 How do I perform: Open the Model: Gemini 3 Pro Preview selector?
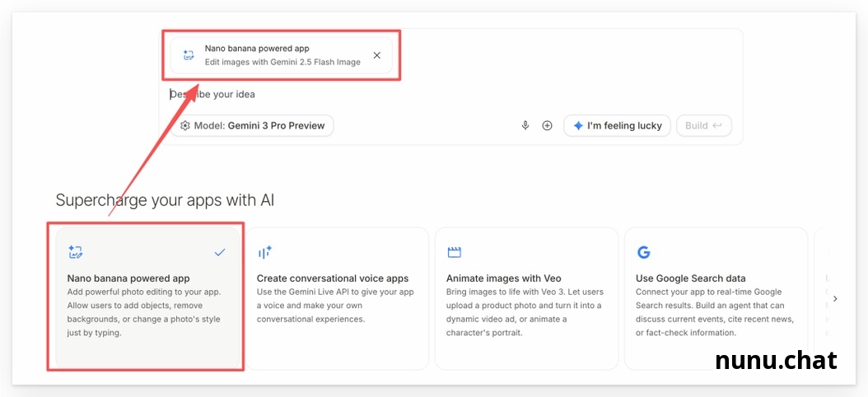(x=252, y=126)
